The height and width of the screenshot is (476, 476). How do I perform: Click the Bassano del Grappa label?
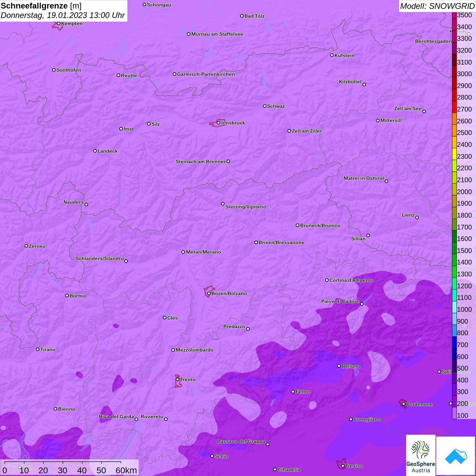(241, 441)
